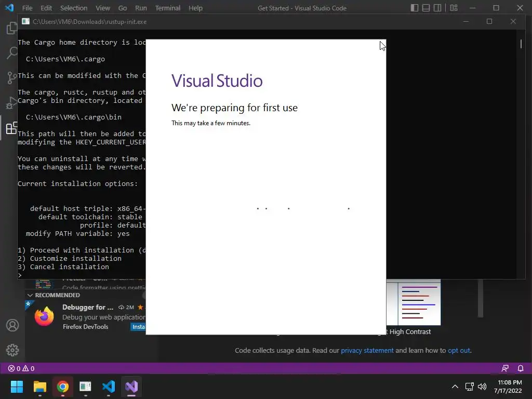Screen dimensions: 532x399
Task: Install the Debugger for Firefox extension
Action: (x=138, y=327)
